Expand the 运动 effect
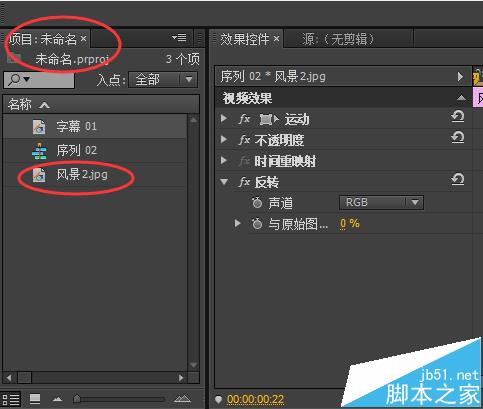Image resolution: width=483 pixels, height=409 pixels. tap(224, 118)
